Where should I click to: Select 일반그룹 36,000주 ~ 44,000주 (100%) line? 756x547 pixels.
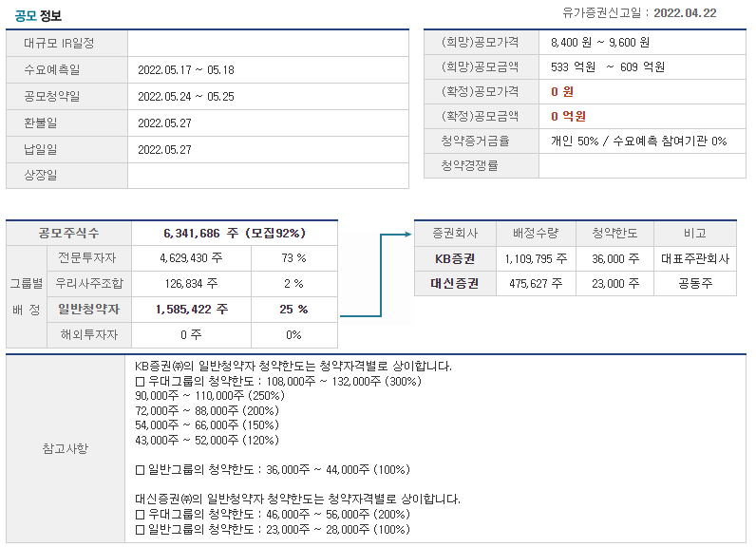273,470
